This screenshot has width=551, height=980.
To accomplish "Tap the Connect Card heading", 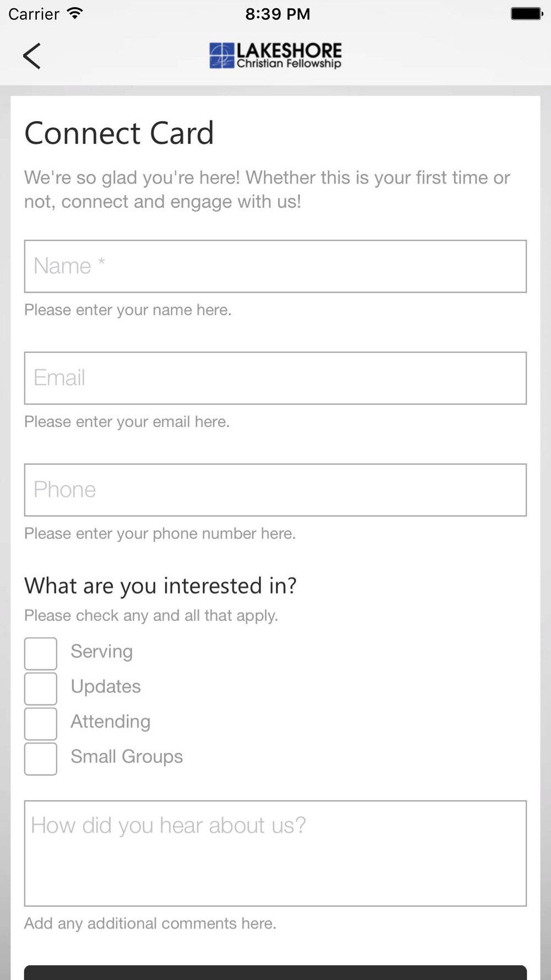I will point(119,133).
